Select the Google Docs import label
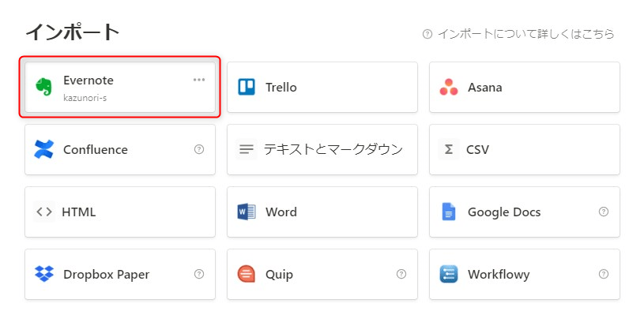 coord(504,212)
